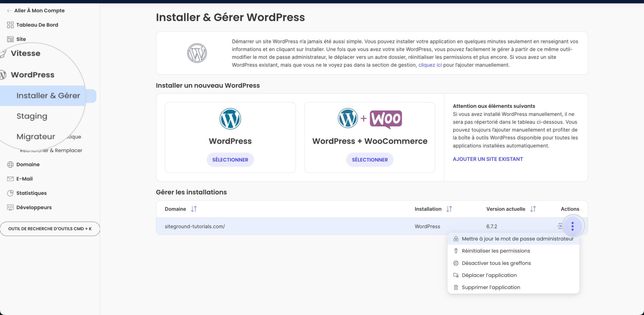Viewport: 644px width, 315px height.
Task: Click the Statistiques pie chart icon
Action: coord(10,193)
